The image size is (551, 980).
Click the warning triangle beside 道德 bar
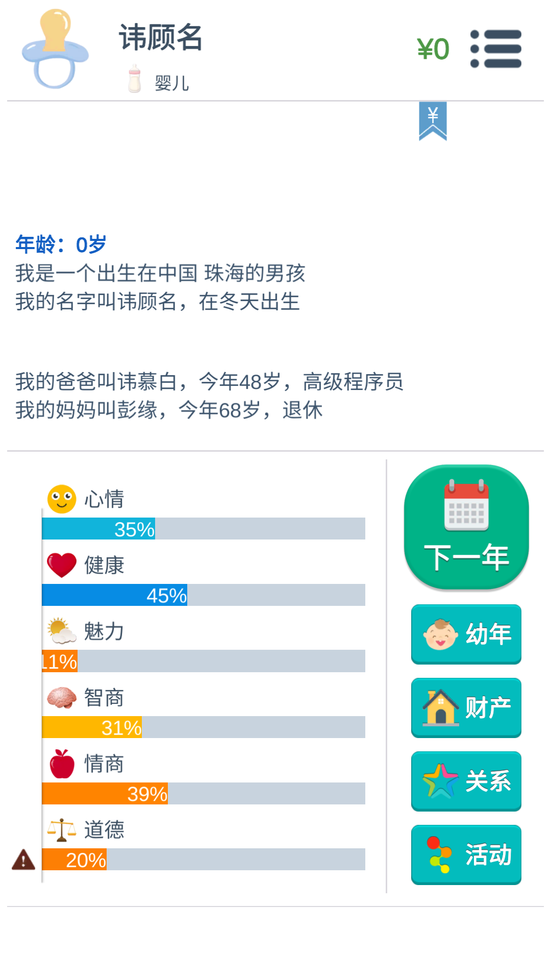[x=23, y=860]
